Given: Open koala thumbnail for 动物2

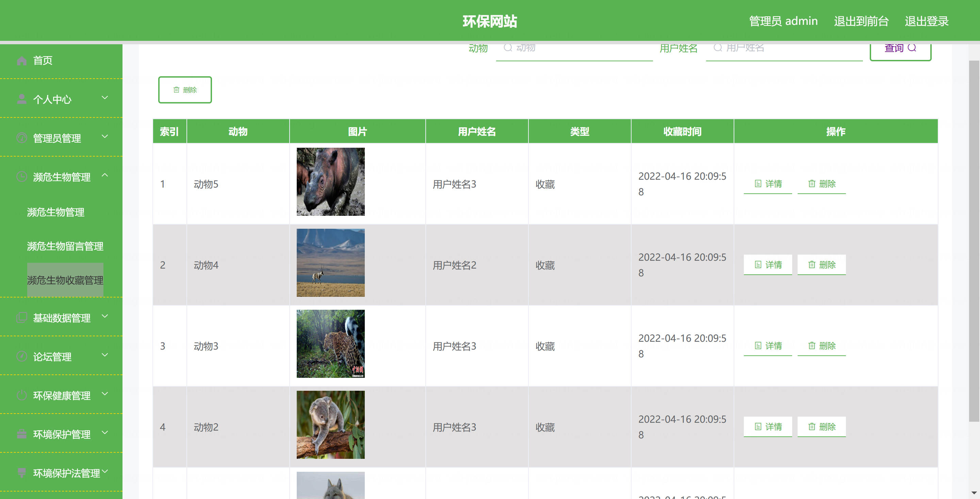Looking at the screenshot, I should pos(331,425).
